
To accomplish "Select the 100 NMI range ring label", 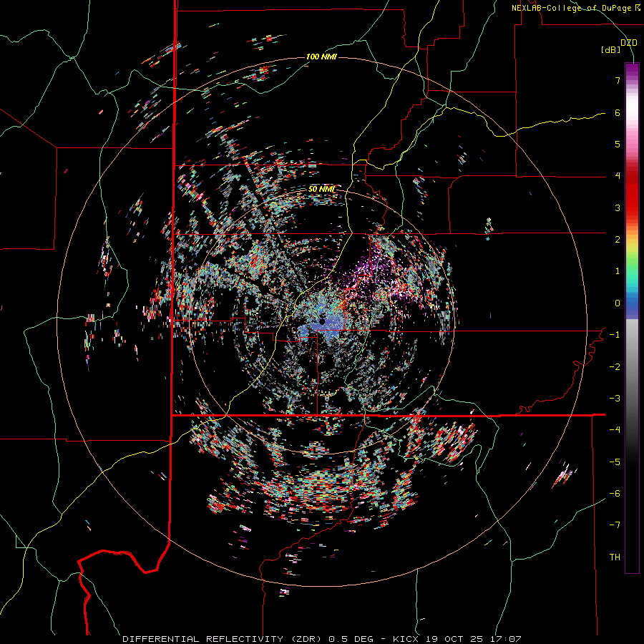I will click(321, 57).
